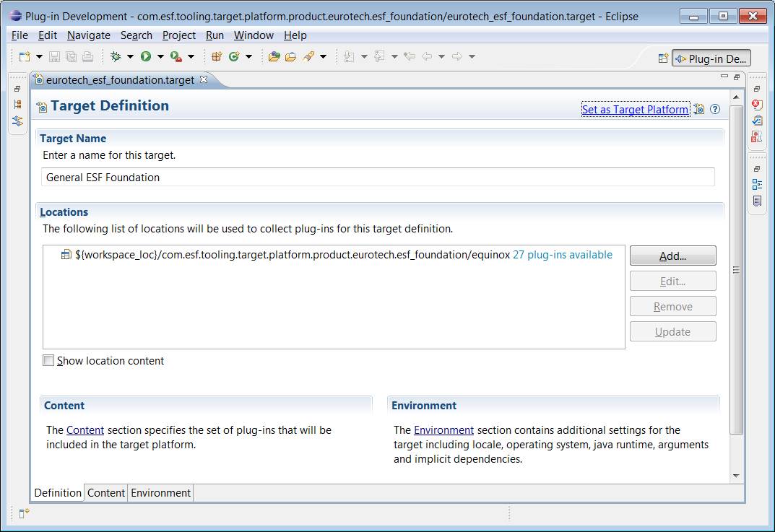
Task: Click the External Tools run icon
Action: pos(176,56)
